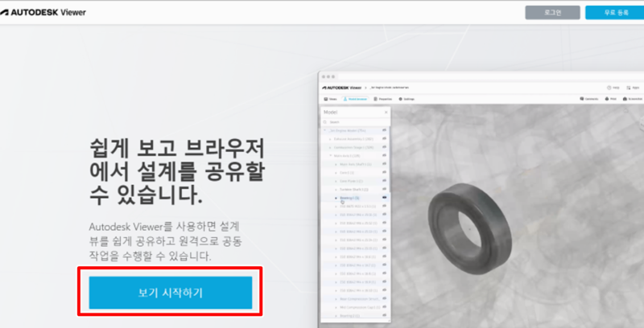Image resolution: width=644 pixels, height=328 pixels.
Task: Close the Model panel in the preview
Action: [x=386, y=113]
